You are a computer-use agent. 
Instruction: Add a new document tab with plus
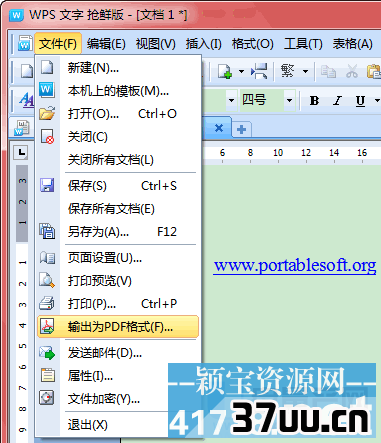241,129
